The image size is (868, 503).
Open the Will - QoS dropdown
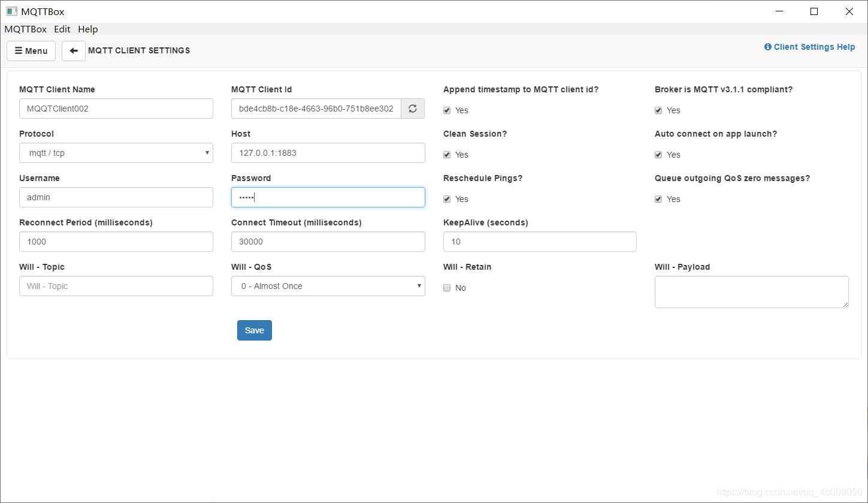coord(328,286)
